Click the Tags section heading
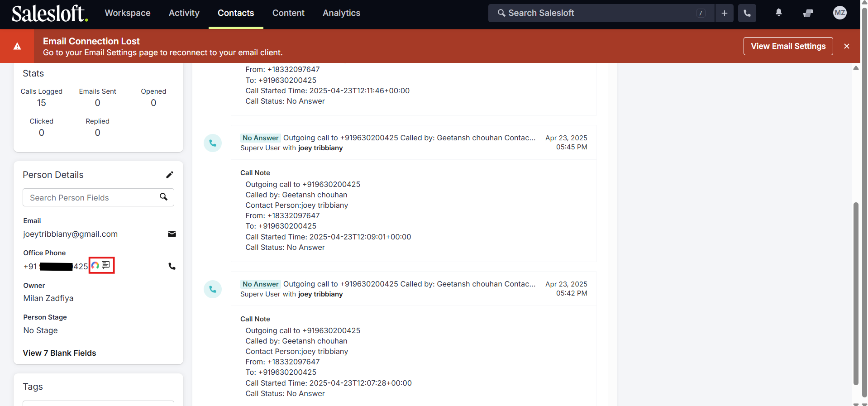Viewport: 868px width, 406px height. pos(33,387)
